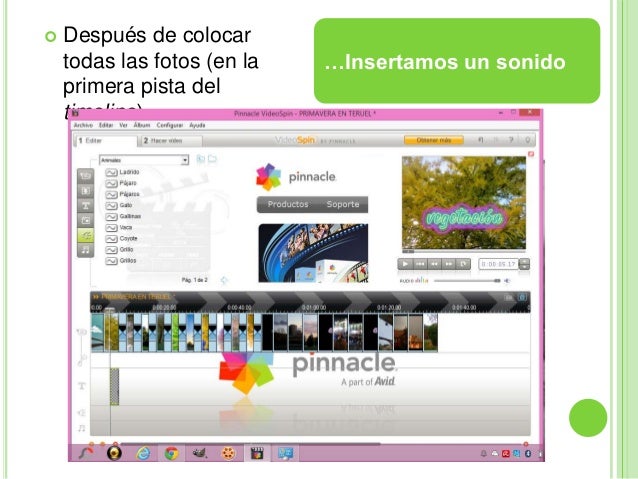
Task: Click the Pinnacle product promo image
Action: click(x=313, y=253)
